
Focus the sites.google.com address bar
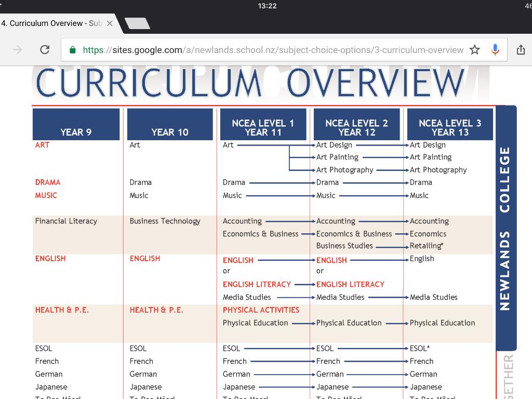click(x=273, y=50)
